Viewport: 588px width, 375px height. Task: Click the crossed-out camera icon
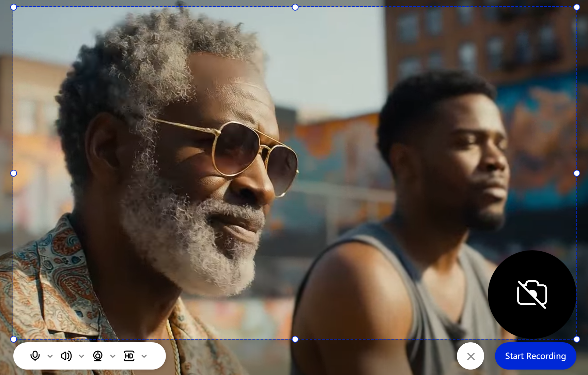click(x=532, y=294)
